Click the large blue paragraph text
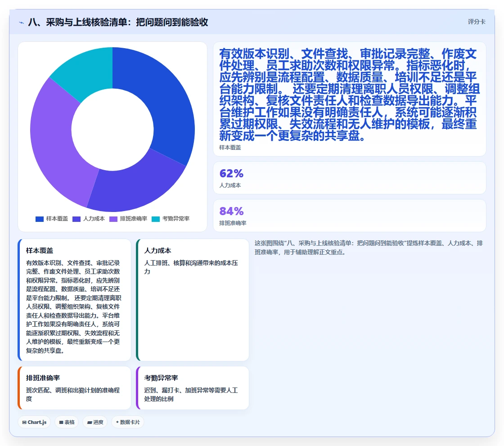Image resolution: width=504 pixels, height=446 pixels. 349,95
